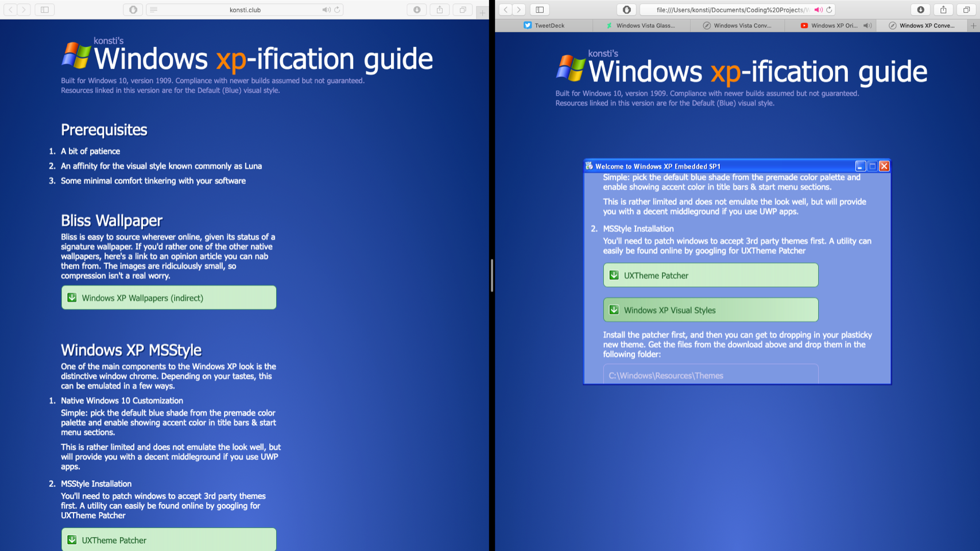Click Windows XP Wallpapers (indirect) download
This screenshot has height=551, width=980.
169,298
